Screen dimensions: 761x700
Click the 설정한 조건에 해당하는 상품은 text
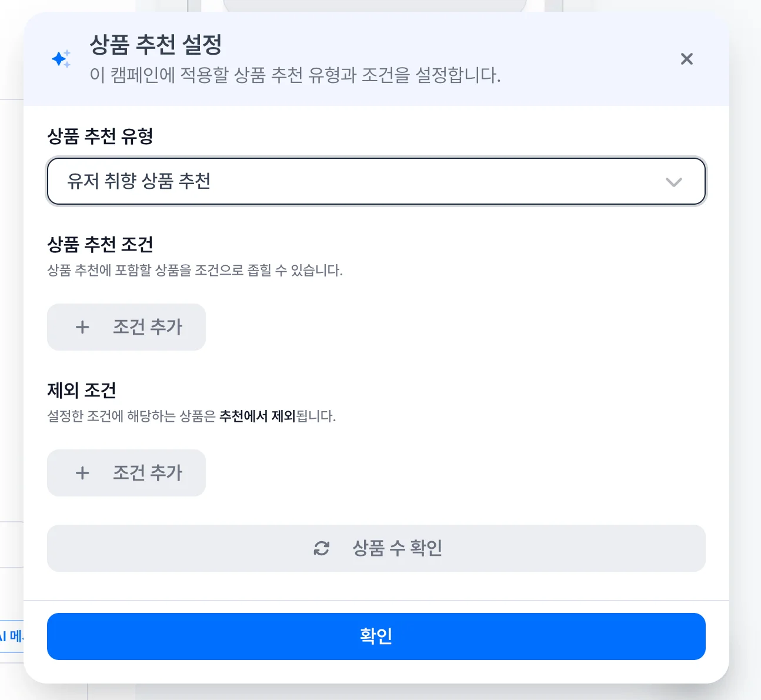tap(132, 416)
